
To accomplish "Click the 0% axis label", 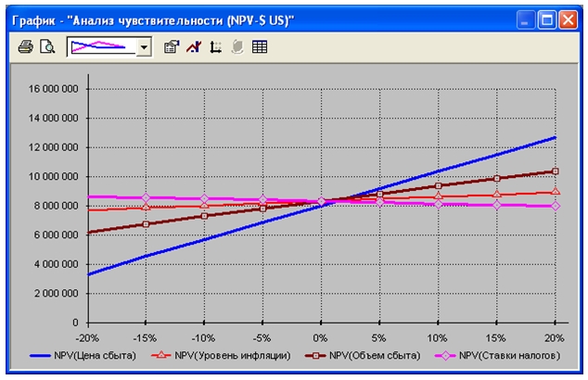I will click(x=321, y=338).
